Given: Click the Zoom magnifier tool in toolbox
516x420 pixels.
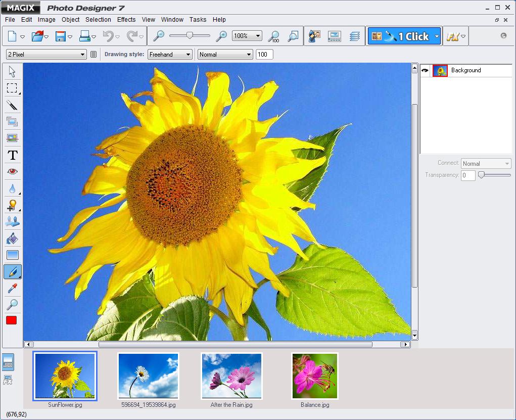Looking at the screenshot, I should (12, 304).
